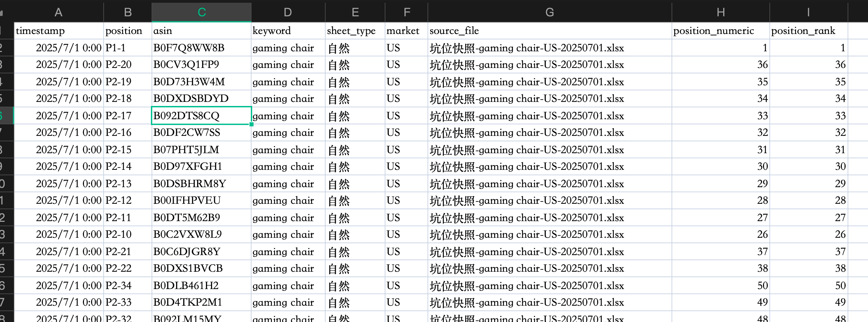Select column G header

550,12
